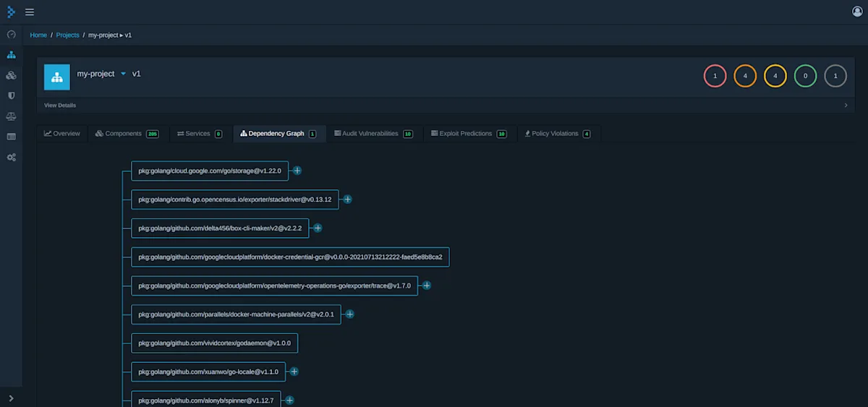The image size is (868, 407).
Task: Select stackdriver@v0.13.12 dependency node
Action: [x=235, y=200]
